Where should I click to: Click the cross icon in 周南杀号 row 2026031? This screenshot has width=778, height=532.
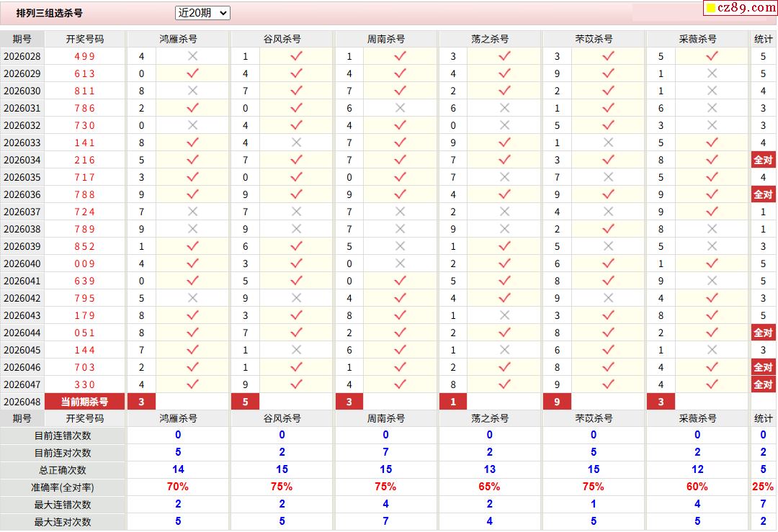point(400,108)
